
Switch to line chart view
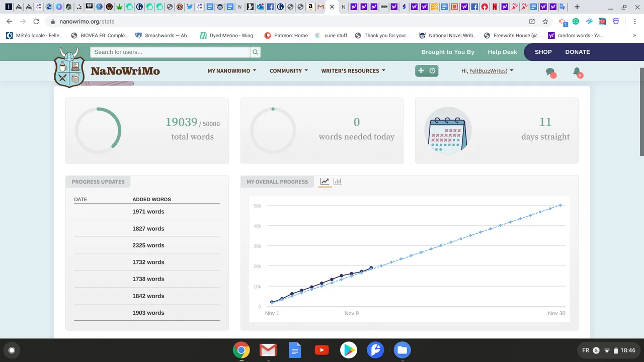pos(325,182)
